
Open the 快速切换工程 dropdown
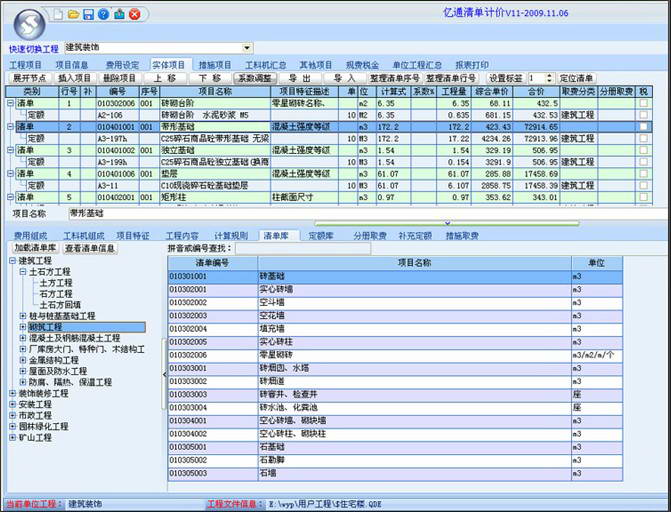[247, 47]
